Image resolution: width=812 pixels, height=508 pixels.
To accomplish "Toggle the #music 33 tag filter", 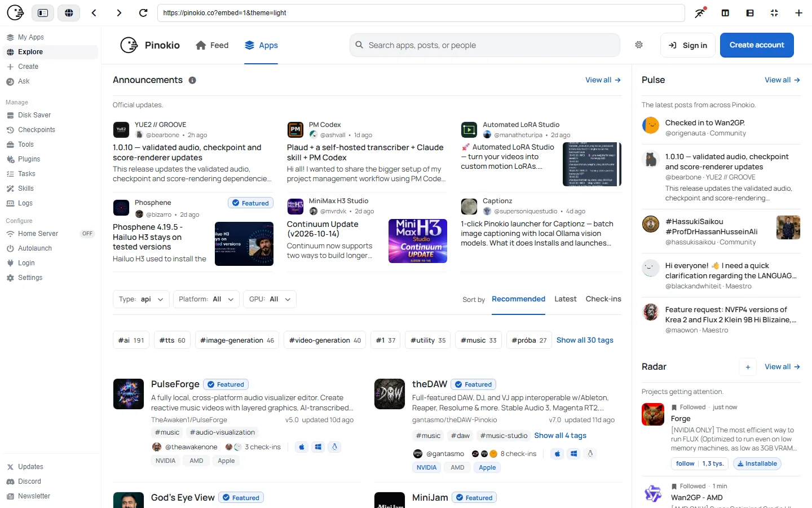I will [478, 340].
